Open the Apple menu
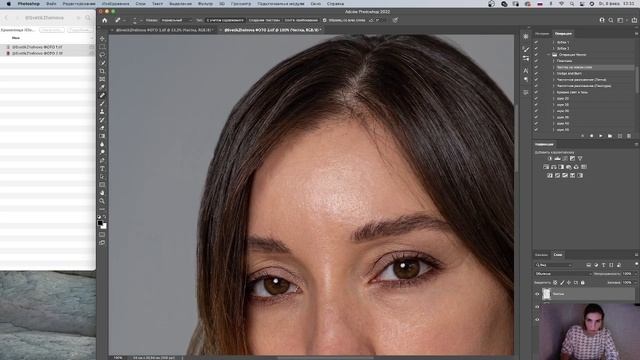 (x=8, y=4)
